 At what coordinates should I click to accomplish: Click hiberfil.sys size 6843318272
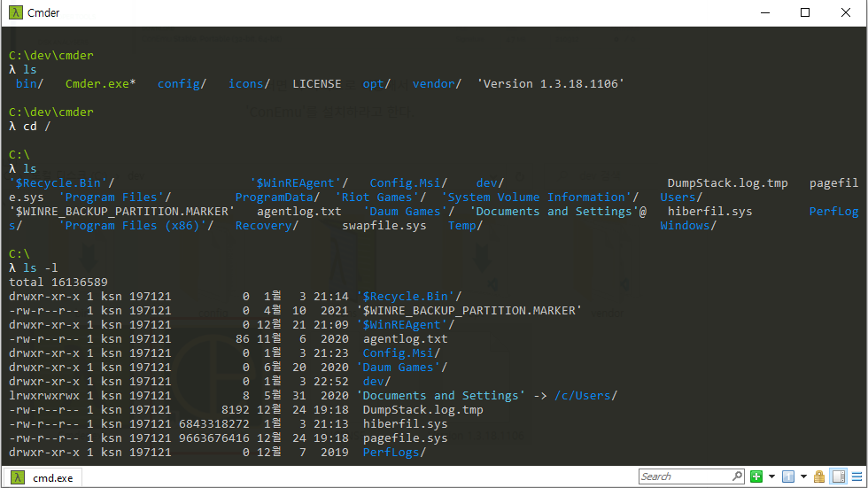pos(213,424)
